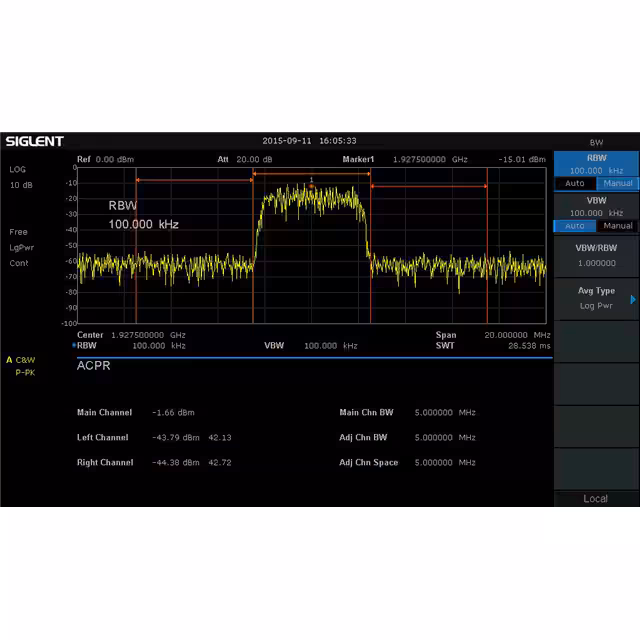Set VBW mode to Auto
640x640 pixels.
tap(575, 226)
